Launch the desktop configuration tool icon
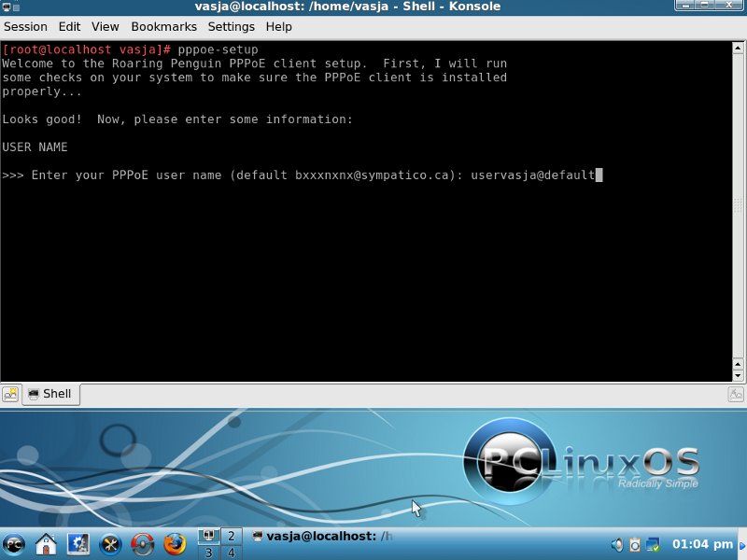Viewport: 747px width, 560px height. click(78, 543)
